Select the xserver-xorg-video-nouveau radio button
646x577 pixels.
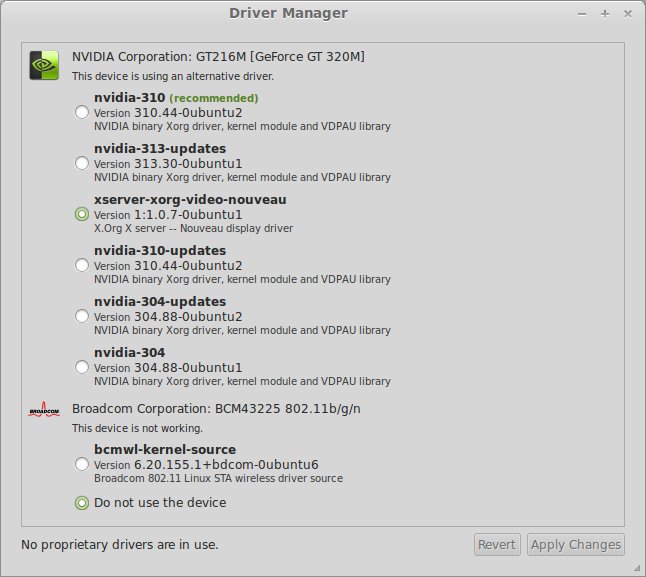tap(82, 214)
